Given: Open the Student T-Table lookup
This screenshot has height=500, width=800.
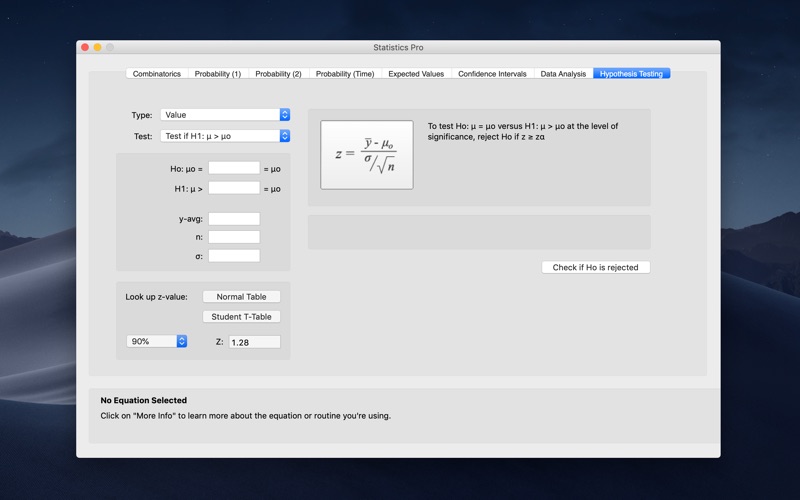Looking at the screenshot, I should click(x=241, y=316).
